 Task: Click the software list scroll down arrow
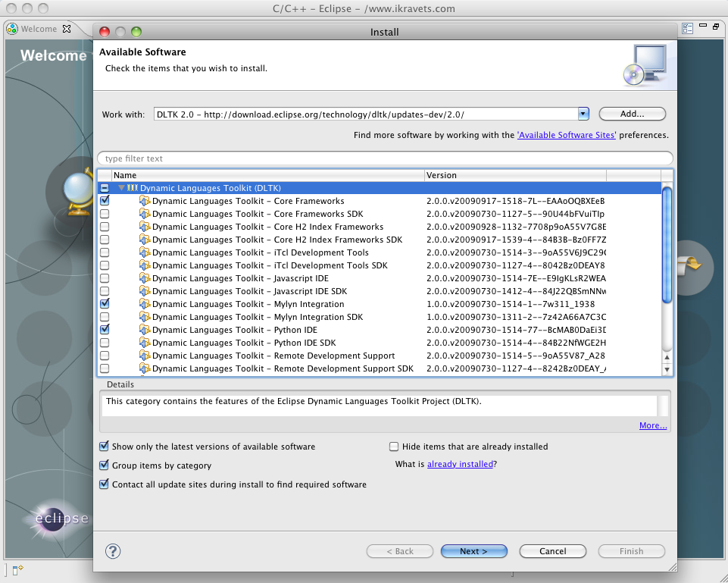tap(667, 370)
